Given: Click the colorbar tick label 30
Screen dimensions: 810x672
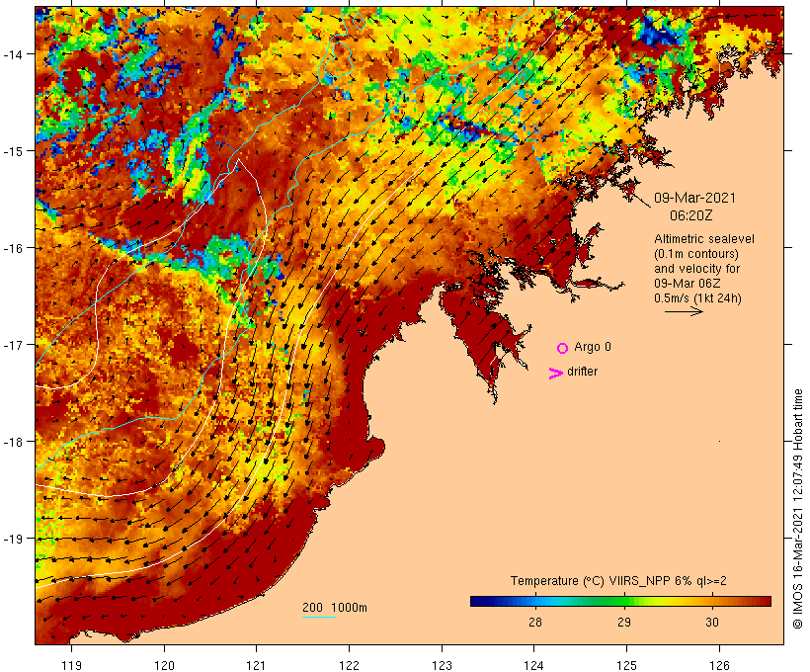Looking at the screenshot, I should (x=712, y=623).
